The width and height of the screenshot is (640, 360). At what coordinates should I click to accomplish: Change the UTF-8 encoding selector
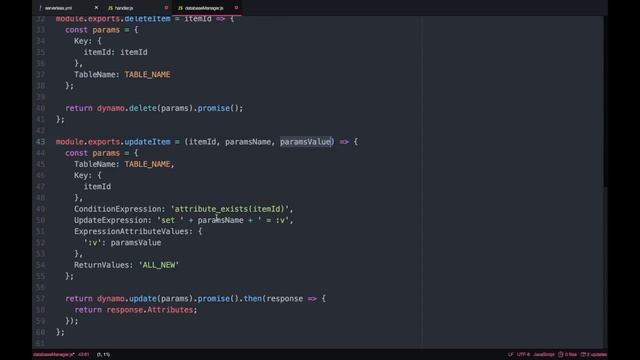(x=523, y=355)
